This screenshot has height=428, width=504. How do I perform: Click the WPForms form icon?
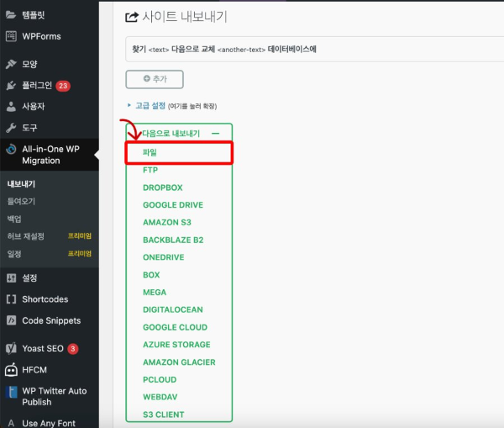click(x=11, y=36)
